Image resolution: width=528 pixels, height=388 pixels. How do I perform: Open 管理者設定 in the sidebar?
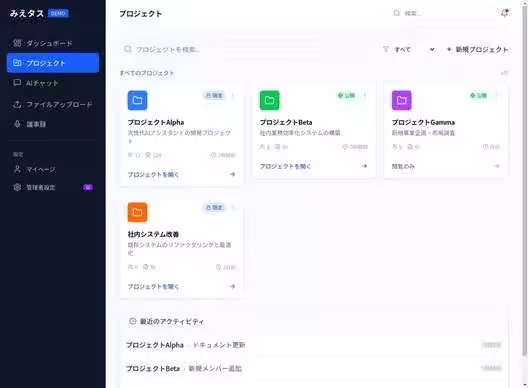click(x=53, y=187)
